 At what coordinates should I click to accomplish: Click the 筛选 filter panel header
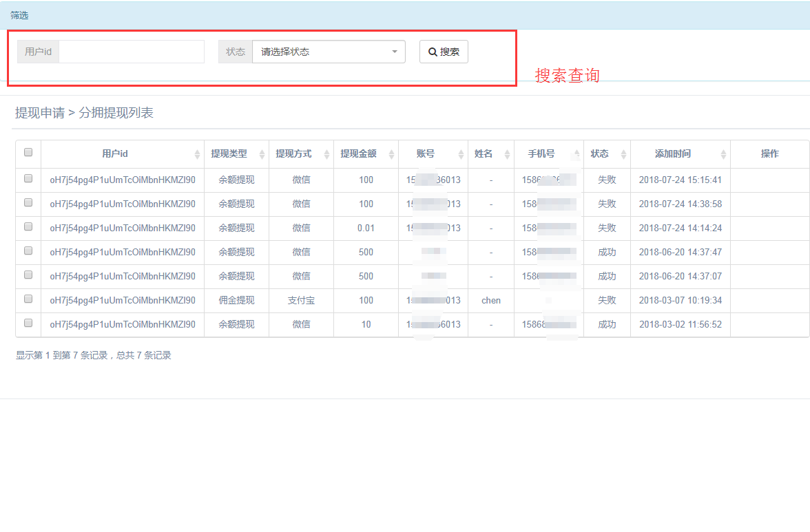point(19,15)
